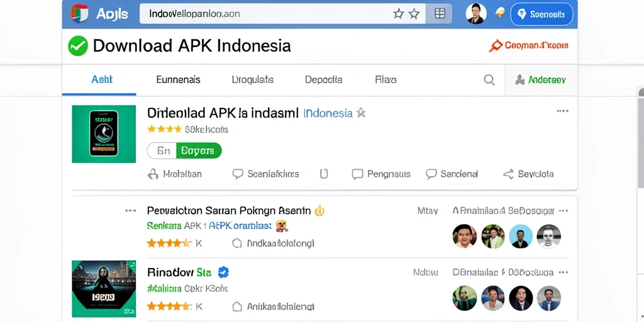Click the emoji icon after AfPK orarbias

(282, 225)
